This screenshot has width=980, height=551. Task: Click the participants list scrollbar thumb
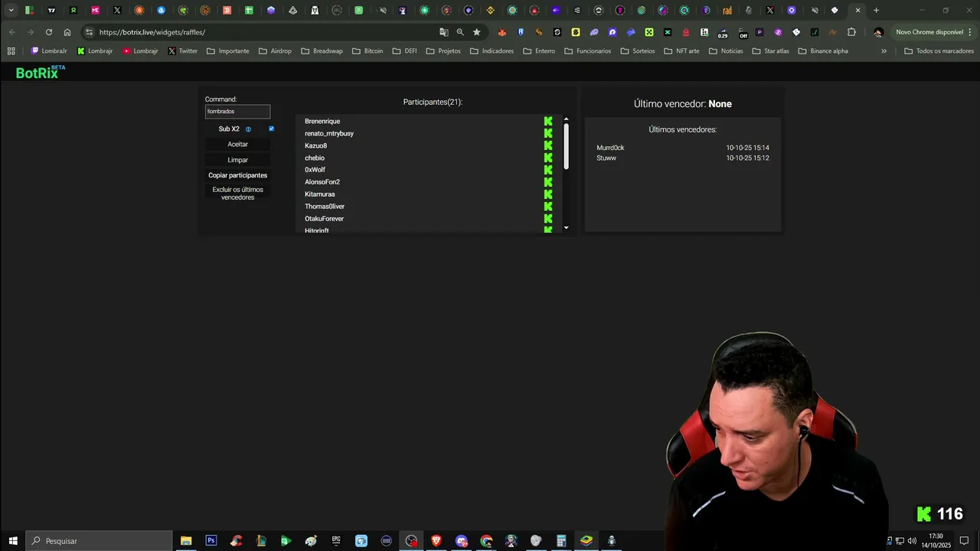pyautogui.click(x=566, y=146)
